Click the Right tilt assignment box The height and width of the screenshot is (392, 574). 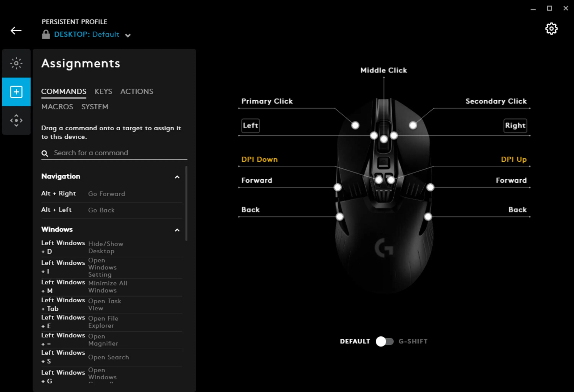tap(515, 126)
